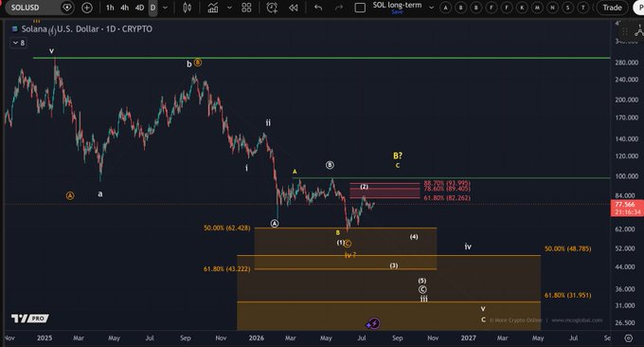The image size is (644, 347).
Task: Click the 2026 label on time axis
Action: [x=257, y=338]
